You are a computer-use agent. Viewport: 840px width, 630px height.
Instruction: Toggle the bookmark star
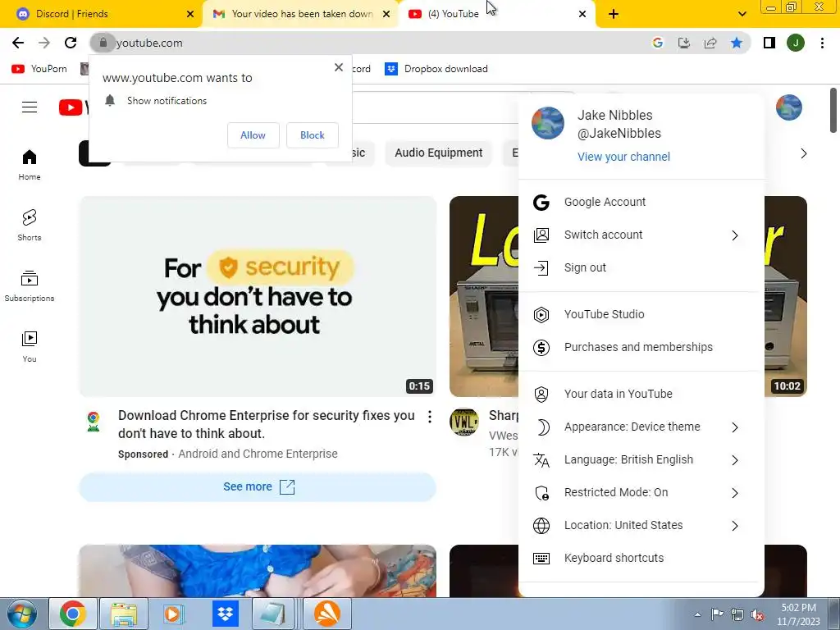pyautogui.click(x=737, y=43)
